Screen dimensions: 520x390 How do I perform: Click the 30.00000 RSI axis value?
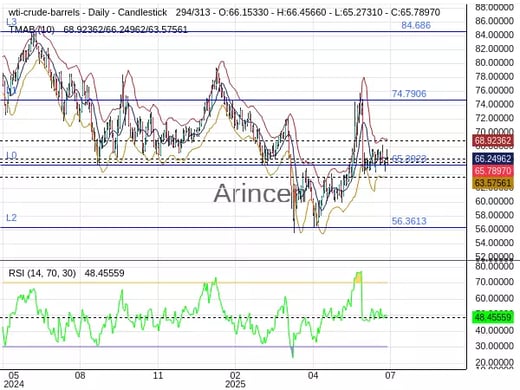point(494,346)
